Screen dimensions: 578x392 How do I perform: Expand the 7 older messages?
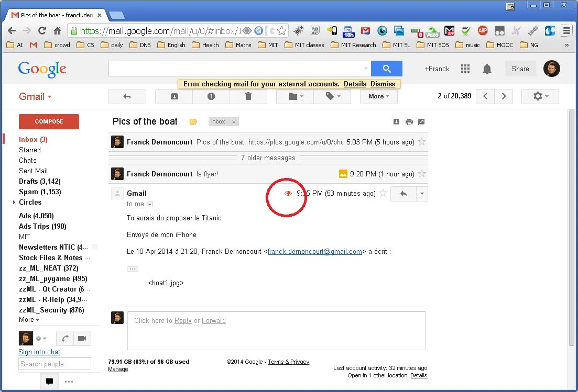pyautogui.click(x=268, y=158)
